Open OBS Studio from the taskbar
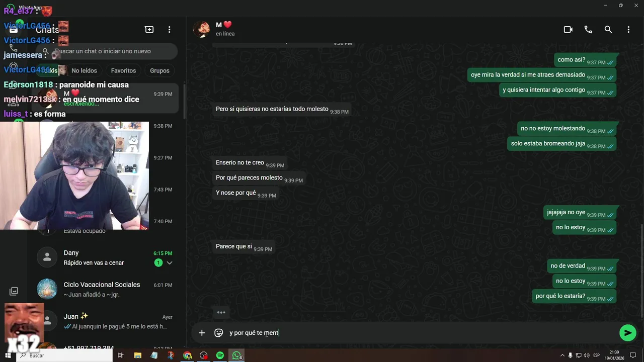Image resolution: width=644 pixels, height=362 pixels. pyautogui.click(x=204, y=355)
